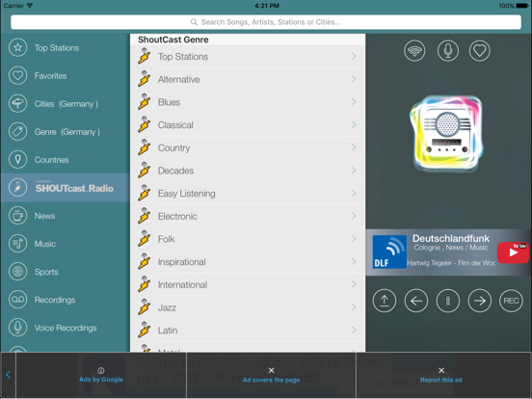Tap the ShoutCast Genre header
The width and height of the screenshot is (532, 399).
click(x=173, y=40)
